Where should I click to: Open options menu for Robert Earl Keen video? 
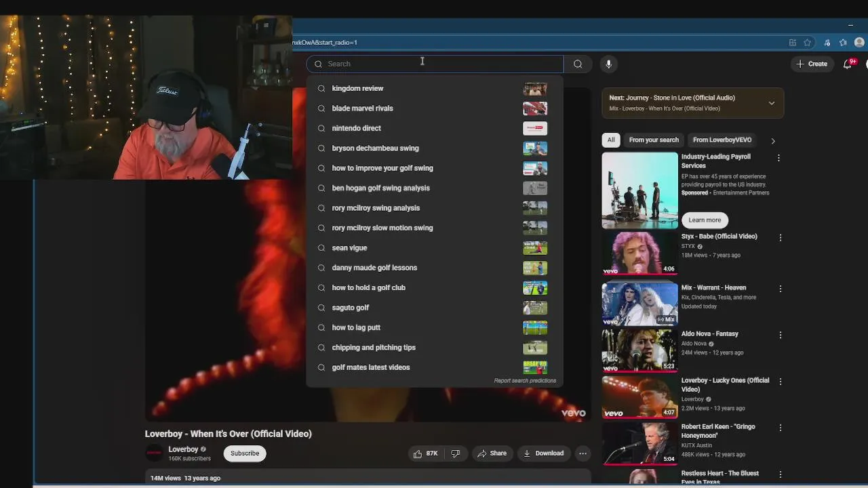point(781,428)
